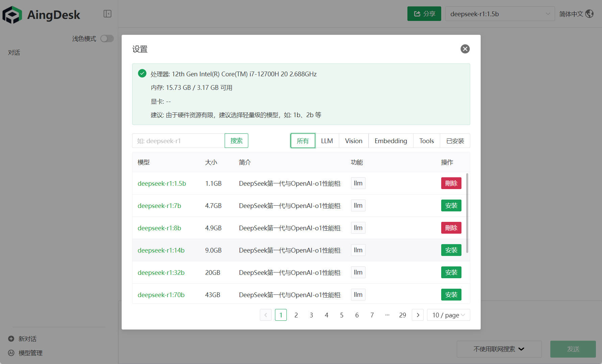Screen dimensions: 602x364
Task: Click 新对话 in the sidebar
Action: click(27, 339)
